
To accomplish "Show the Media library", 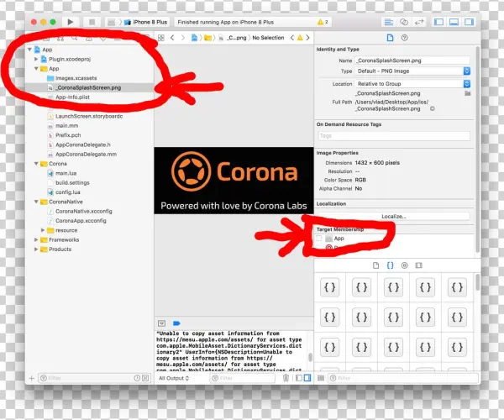I will [x=418, y=265].
